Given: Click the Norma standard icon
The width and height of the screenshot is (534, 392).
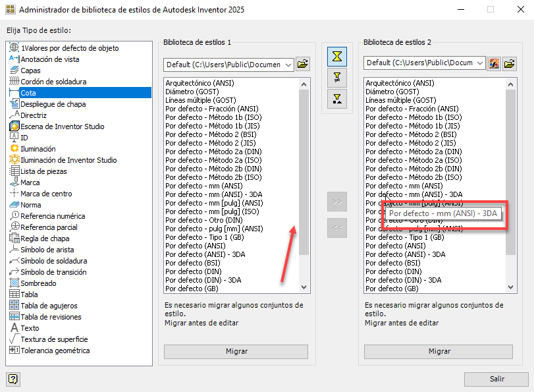Looking at the screenshot, I should [x=14, y=204].
